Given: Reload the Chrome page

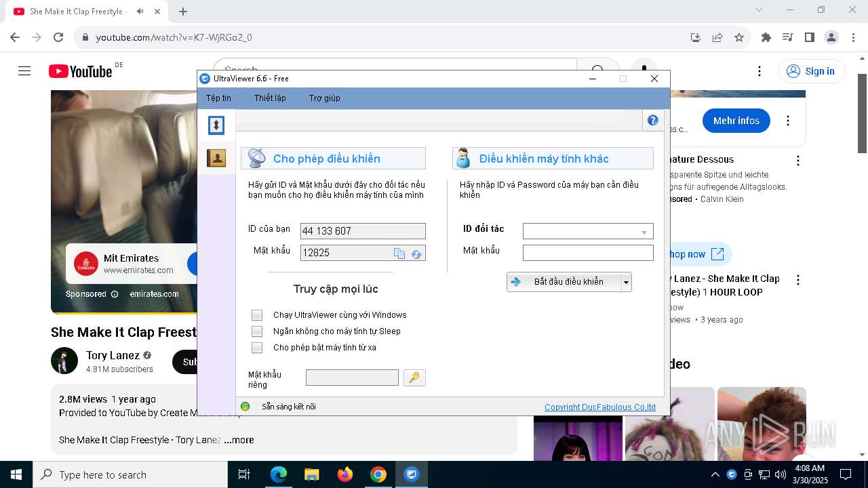Looking at the screenshot, I should (x=58, y=37).
